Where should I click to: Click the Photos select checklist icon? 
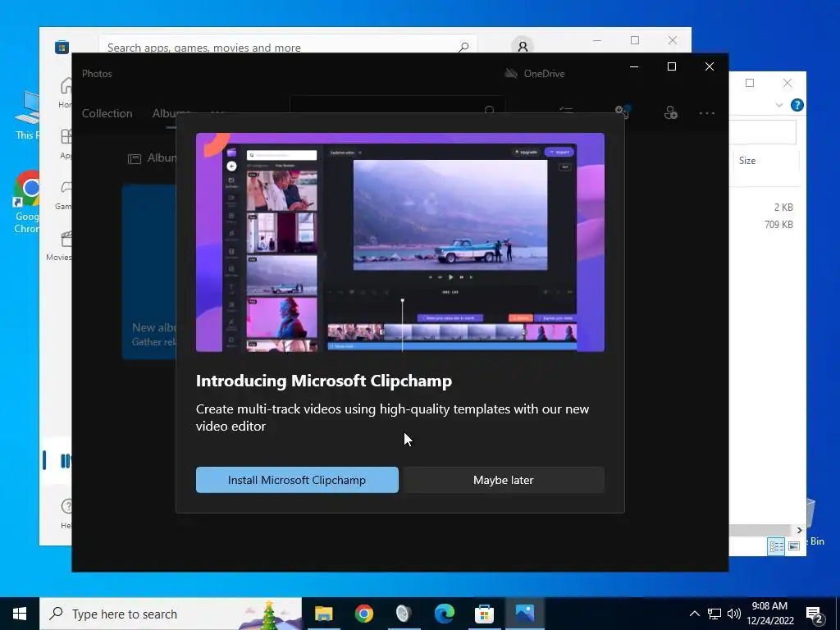(566, 110)
